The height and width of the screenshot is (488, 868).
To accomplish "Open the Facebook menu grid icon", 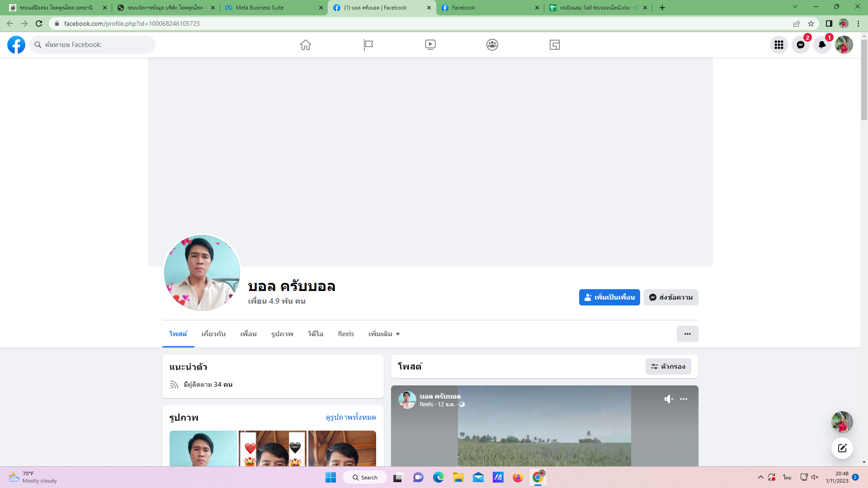I will tap(778, 45).
